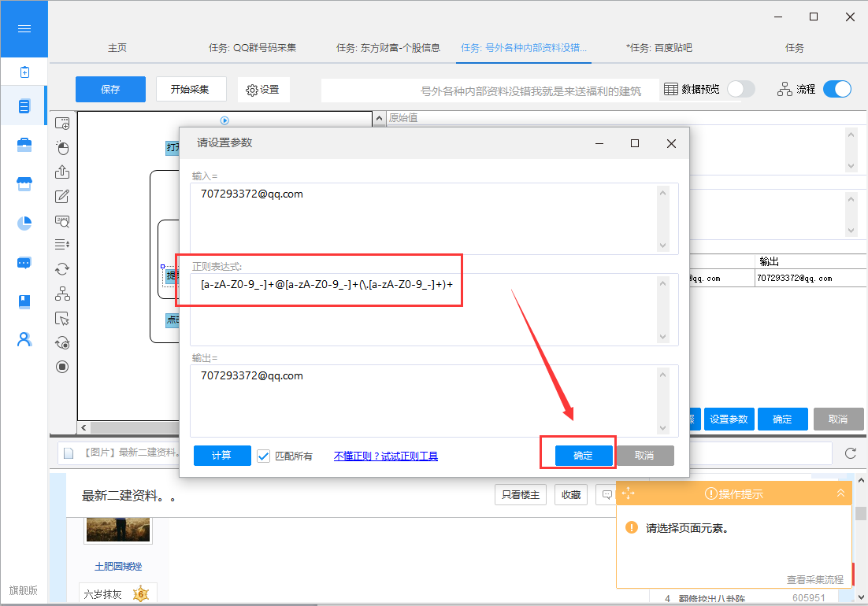The height and width of the screenshot is (606, 868).
Task: Click the 计算 button in the dialog
Action: [x=222, y=456]
